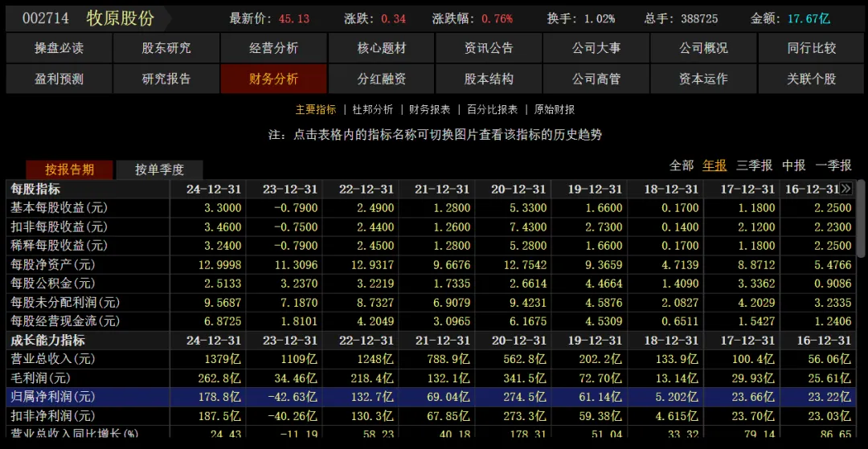The width and height of the screenshot is (868, 449).
Task: Show trend for 归属净利润(元)
Action: click(53, 397)
